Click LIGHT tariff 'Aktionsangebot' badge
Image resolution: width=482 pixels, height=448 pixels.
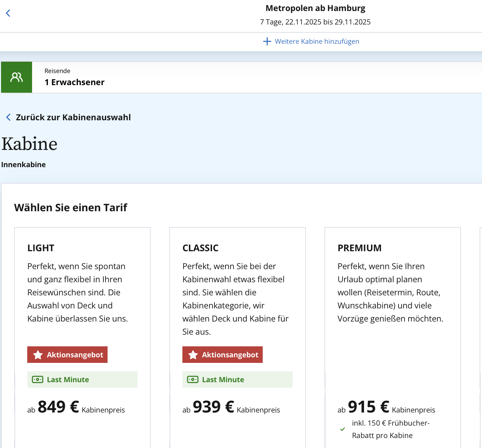(68, 355)
